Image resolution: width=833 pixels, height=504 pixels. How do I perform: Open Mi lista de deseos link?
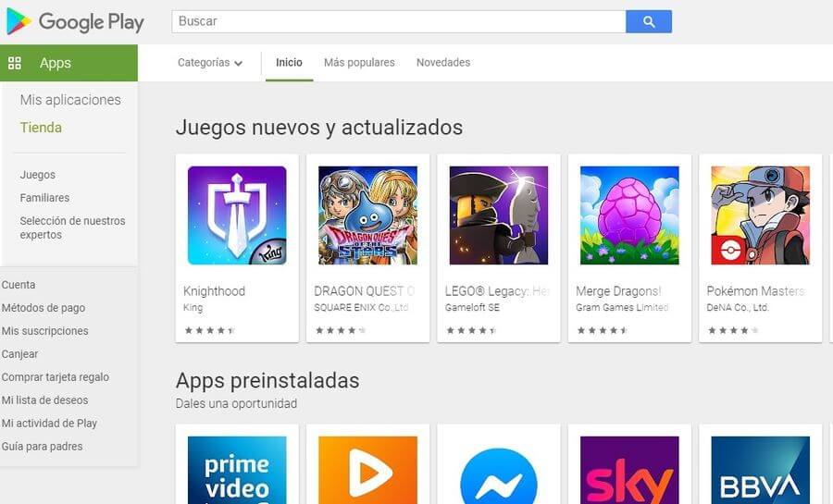44,400
